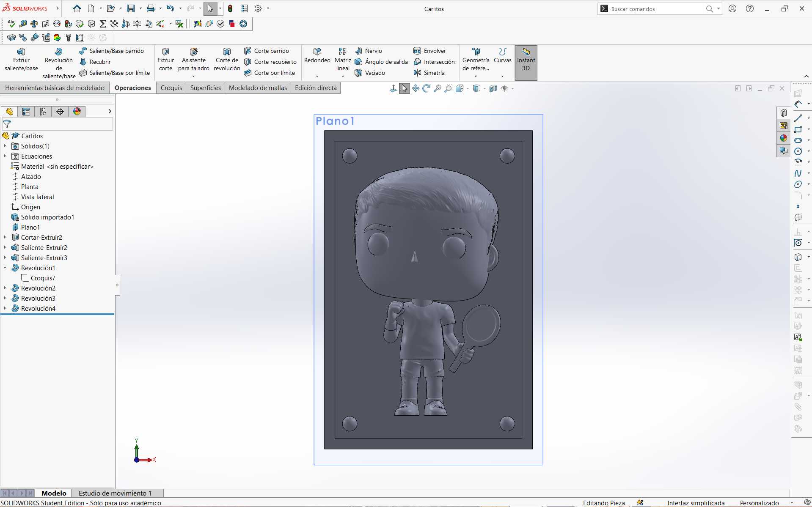
Task: Click the Extruir saliente/base tool
Action: 21,59
